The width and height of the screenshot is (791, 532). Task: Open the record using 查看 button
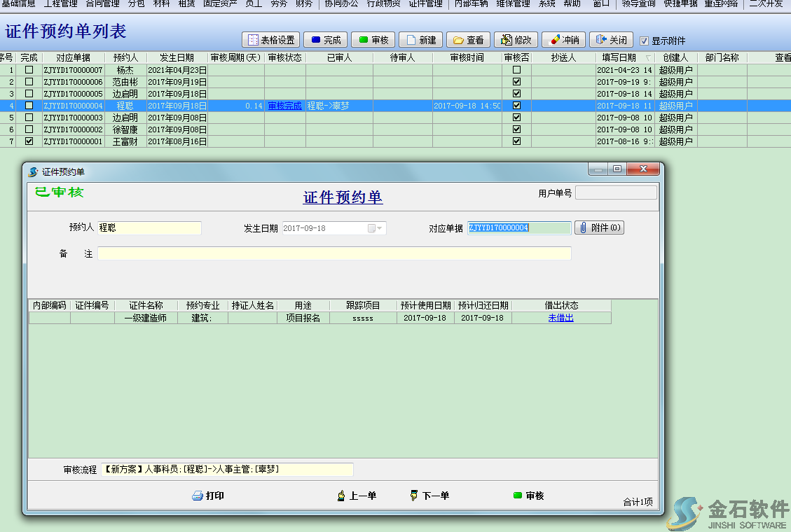pyautogui.click(x=468, y=41)
